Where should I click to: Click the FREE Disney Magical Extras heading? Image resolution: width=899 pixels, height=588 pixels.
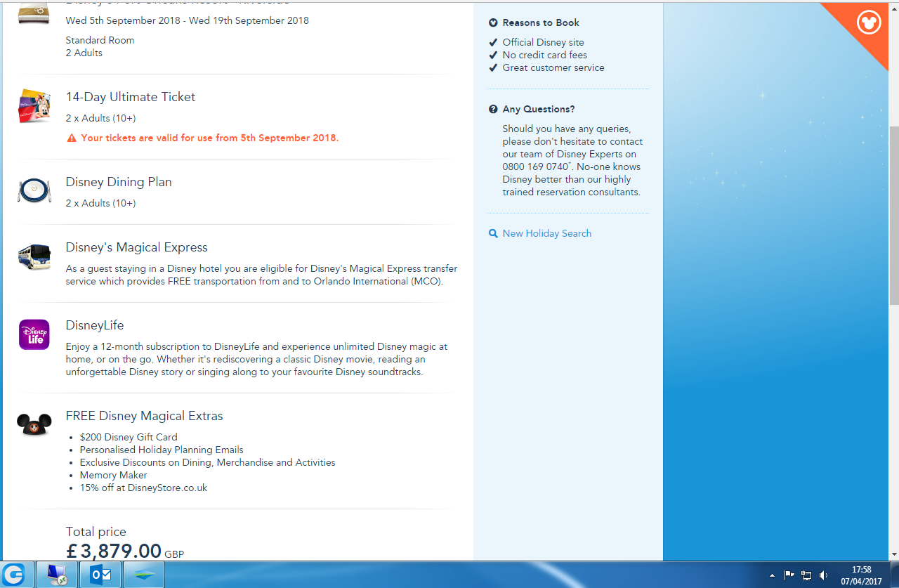[x=145, y=416]
